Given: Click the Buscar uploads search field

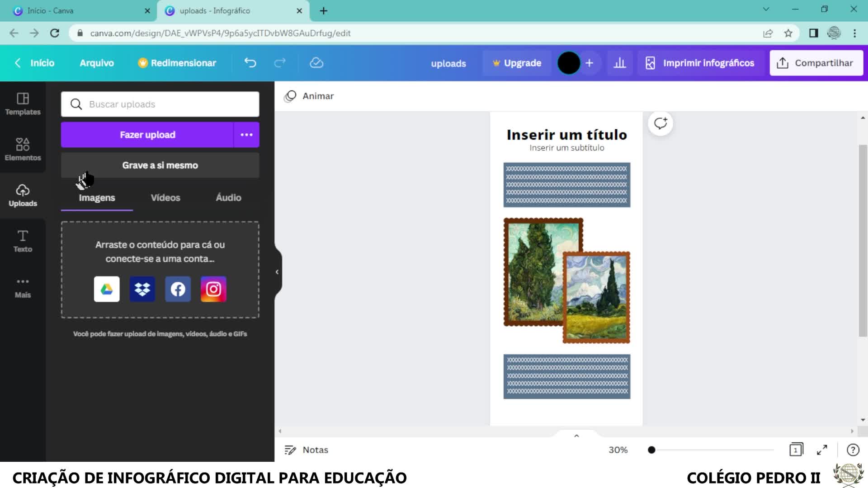Looking at the screenshot, I should tap(160, 104).
